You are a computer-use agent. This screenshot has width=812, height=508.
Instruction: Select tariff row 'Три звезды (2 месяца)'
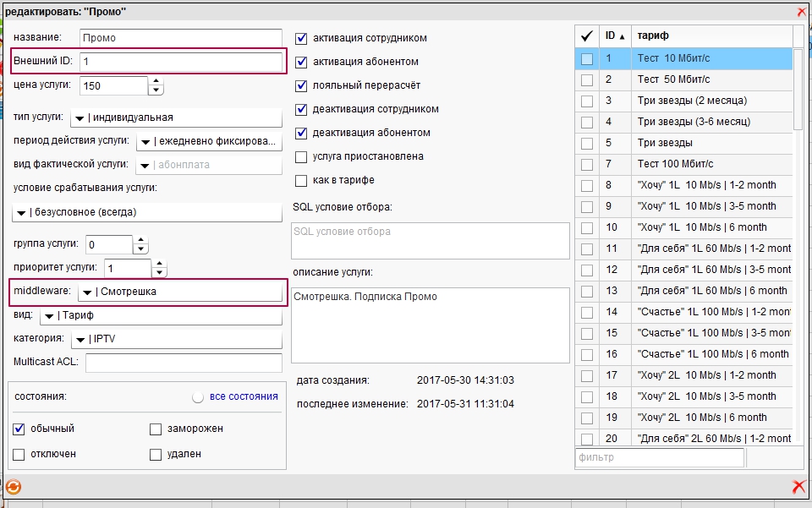pyautogui.click(x=710, y=101)
